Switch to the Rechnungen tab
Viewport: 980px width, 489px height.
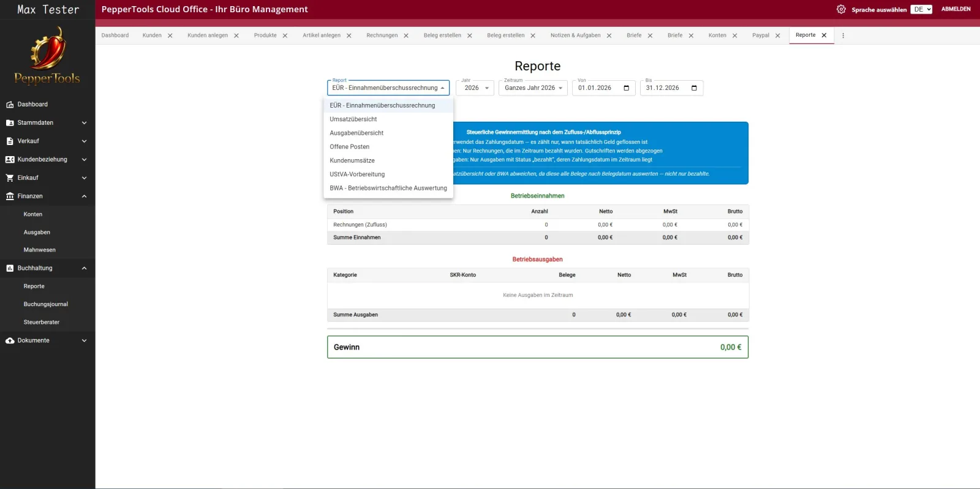pyautogui.click(x=382, y=35)
